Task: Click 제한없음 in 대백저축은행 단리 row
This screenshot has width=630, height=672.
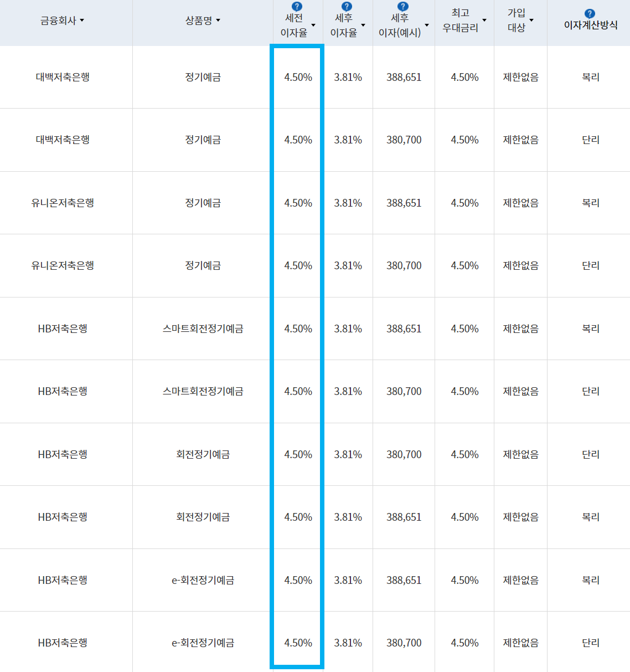Action: [521, 140]
